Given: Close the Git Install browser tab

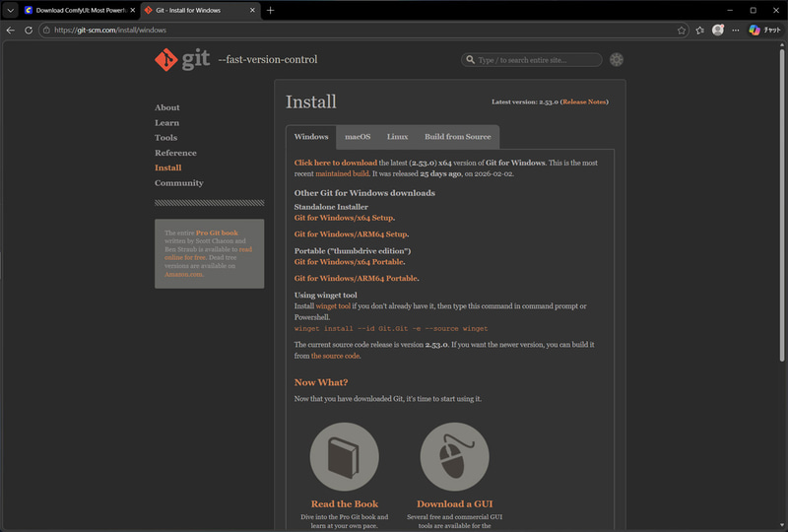Looking at the screenshot, I should pyautogui.click(x=252, y=10).
